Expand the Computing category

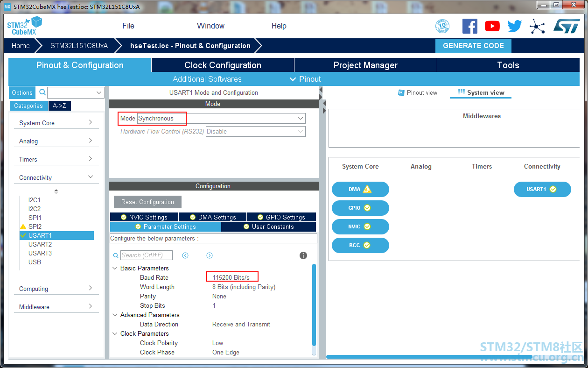[56, 289]
